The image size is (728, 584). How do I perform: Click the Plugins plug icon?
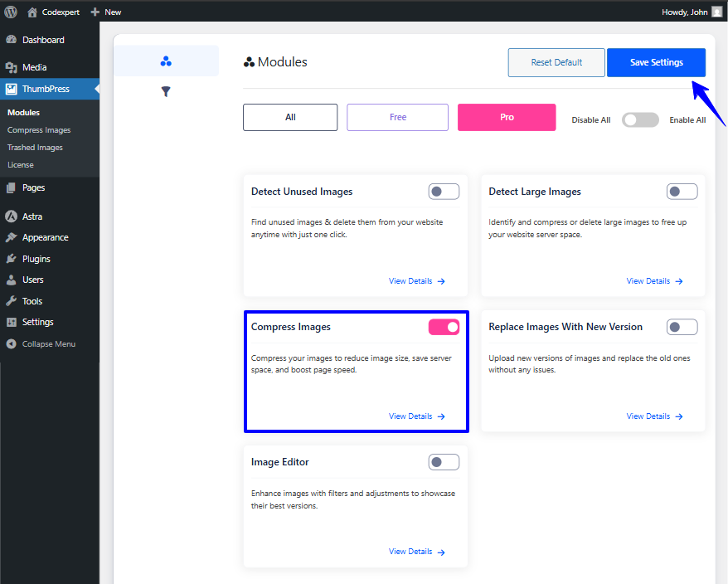pyautogui.click(x=11, y=259)
